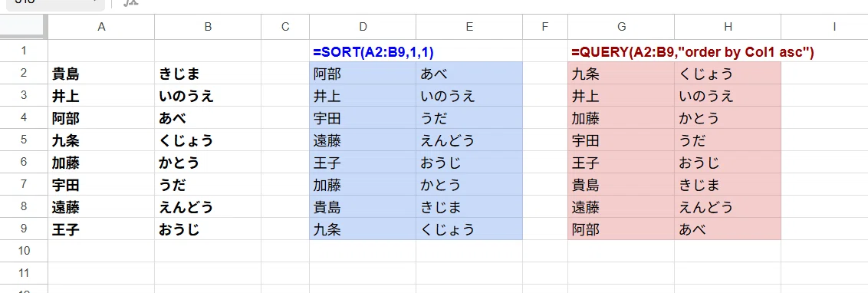Click cell A9 containing 王子
Viewport: 868px width, 293px height.
point(101,229)
